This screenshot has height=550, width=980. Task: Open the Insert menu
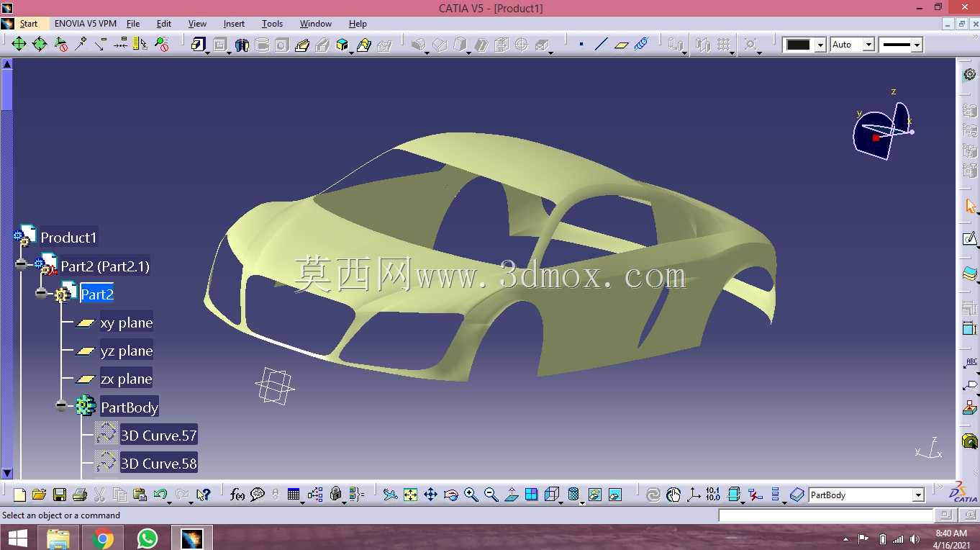[x=234, y=24]
